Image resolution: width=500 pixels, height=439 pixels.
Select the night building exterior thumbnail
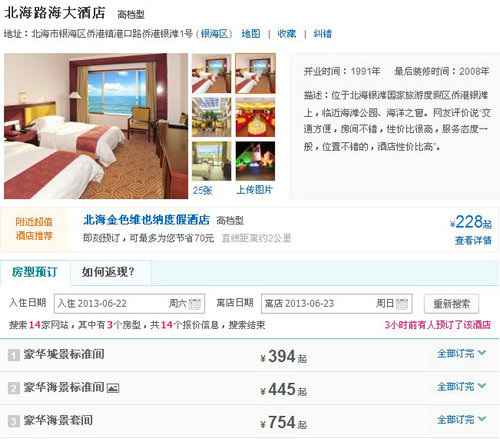pos(255,161)
